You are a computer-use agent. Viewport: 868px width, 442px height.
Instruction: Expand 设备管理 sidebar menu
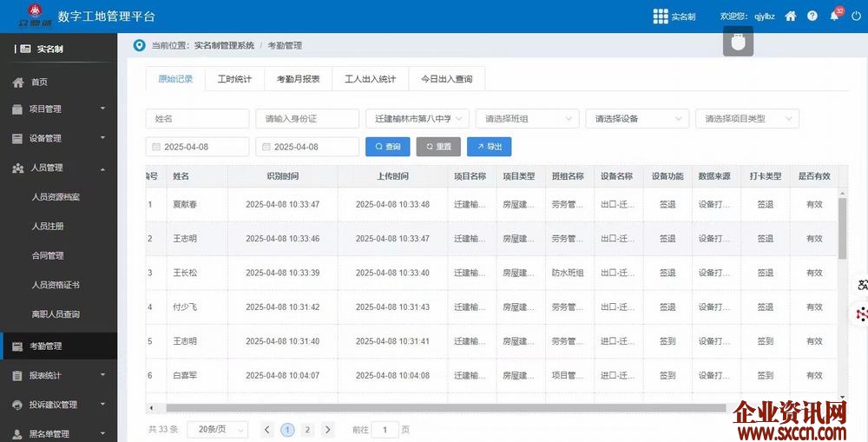[x=103, y=137]
